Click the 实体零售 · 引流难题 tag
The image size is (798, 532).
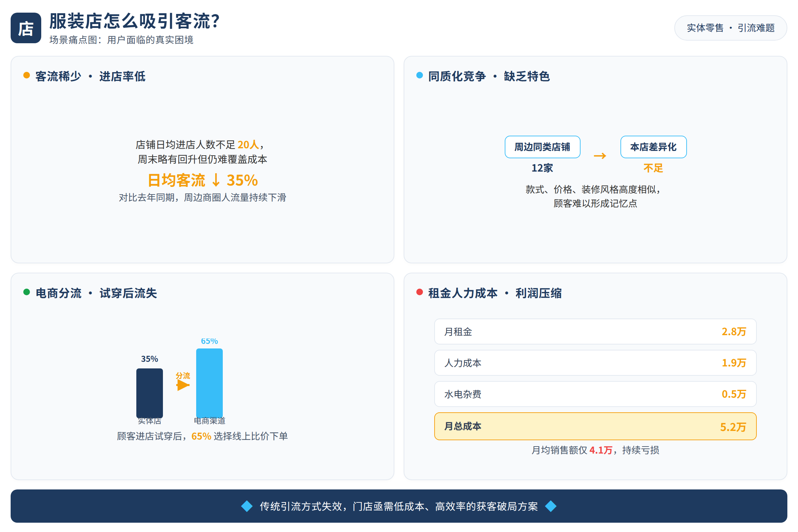tap(731, 28)
